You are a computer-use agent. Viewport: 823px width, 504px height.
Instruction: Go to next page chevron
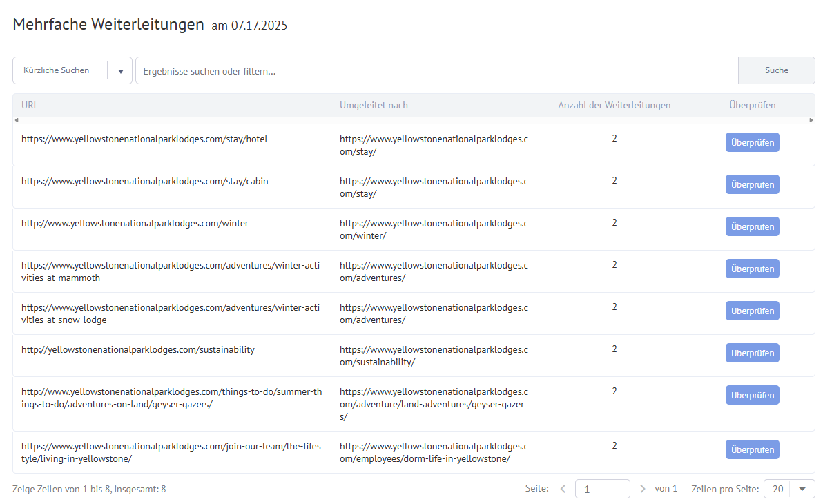(x=642, y=489)
